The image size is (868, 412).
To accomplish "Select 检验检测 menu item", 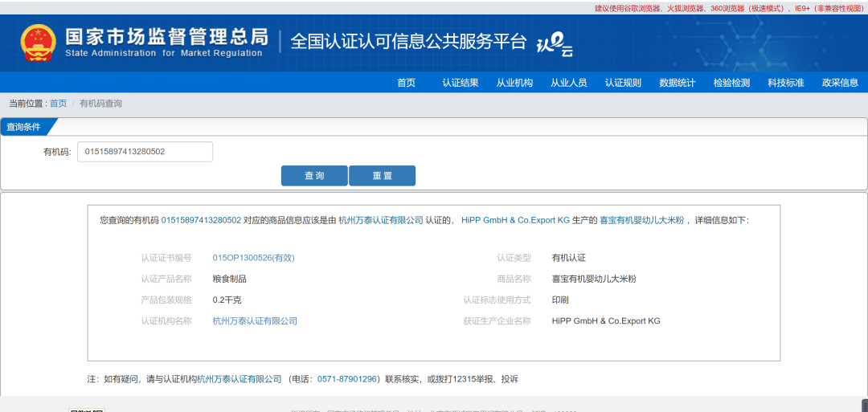I will (731, 83).
